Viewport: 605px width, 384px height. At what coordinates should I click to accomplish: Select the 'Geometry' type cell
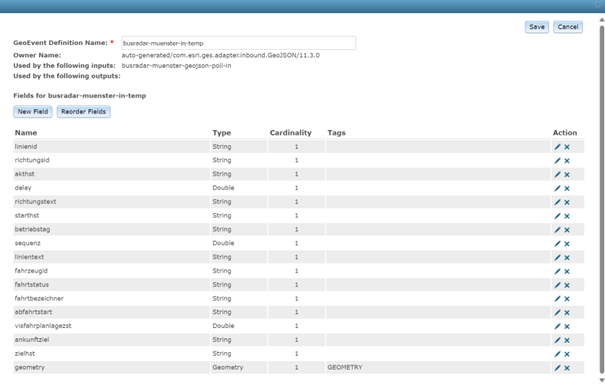tap(238, 367)
